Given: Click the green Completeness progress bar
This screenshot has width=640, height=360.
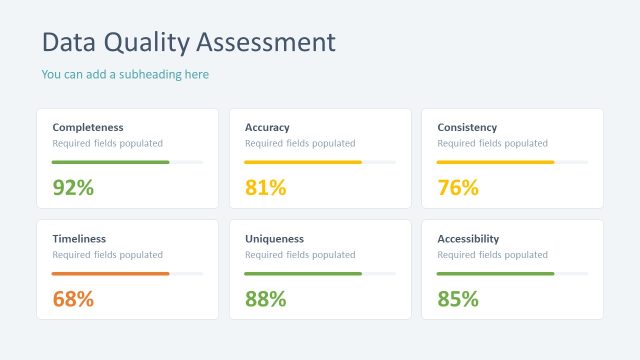Looking at the screenshot, I should [x=110, y=162].
